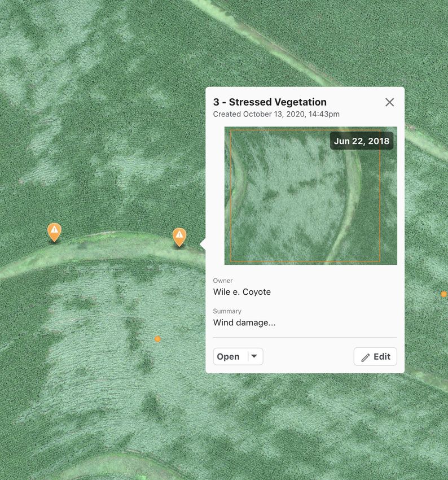The image size is (448, 480).
Task: Click the Open status button
Action: pyautogui.click(x=228, y=357)
